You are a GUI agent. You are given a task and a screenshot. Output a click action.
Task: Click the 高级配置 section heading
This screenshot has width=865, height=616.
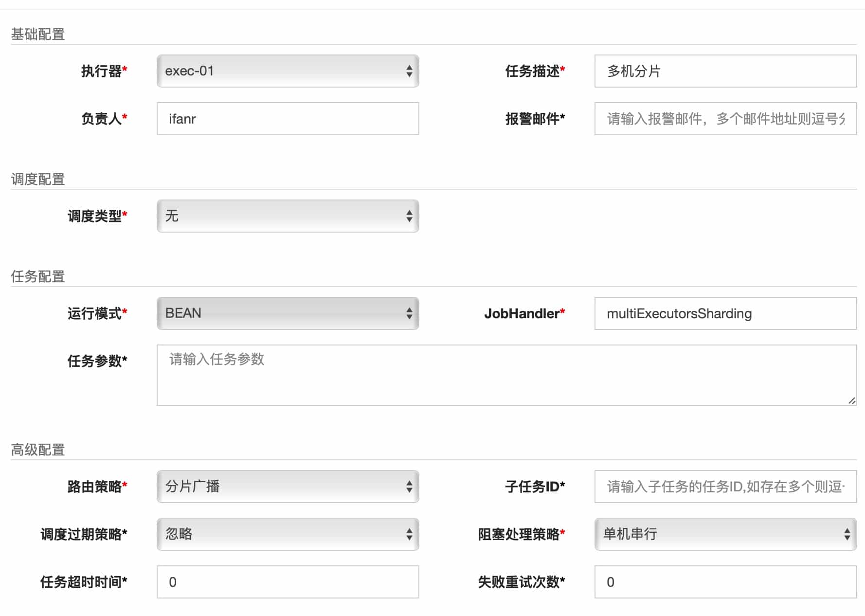[38, 450]
